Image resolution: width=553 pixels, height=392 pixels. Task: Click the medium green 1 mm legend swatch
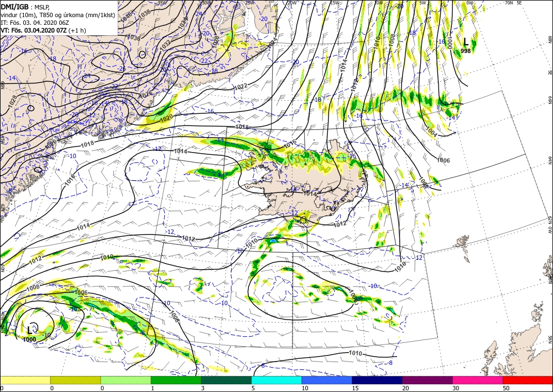pos(176,380)
